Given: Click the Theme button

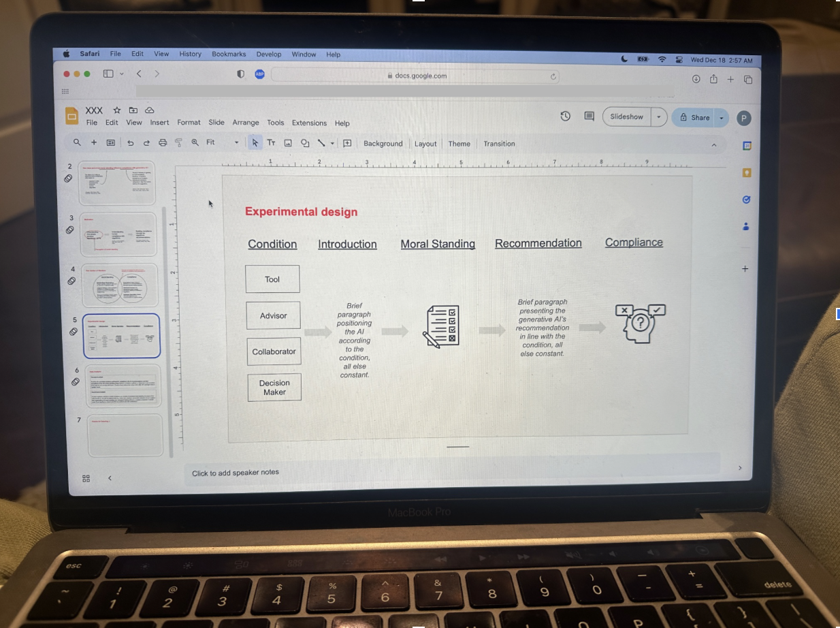Looking at the screenshot, I should pyautogui.click(x=459, y=144).
